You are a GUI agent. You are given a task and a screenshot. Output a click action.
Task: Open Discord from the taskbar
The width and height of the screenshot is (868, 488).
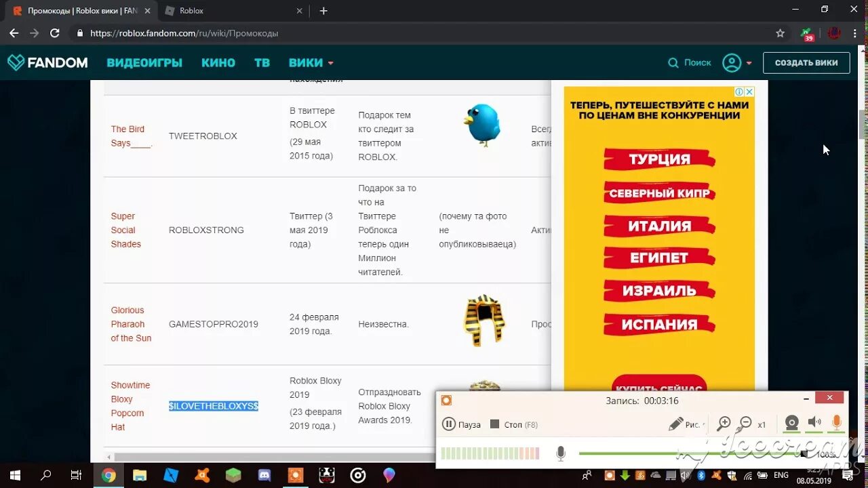[x=264, y=475]
